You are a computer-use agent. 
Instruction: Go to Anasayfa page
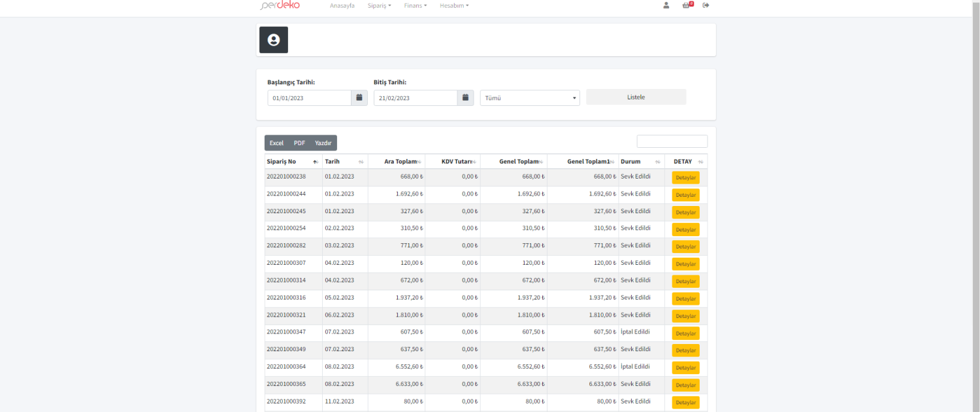click(x=342, y=5)
